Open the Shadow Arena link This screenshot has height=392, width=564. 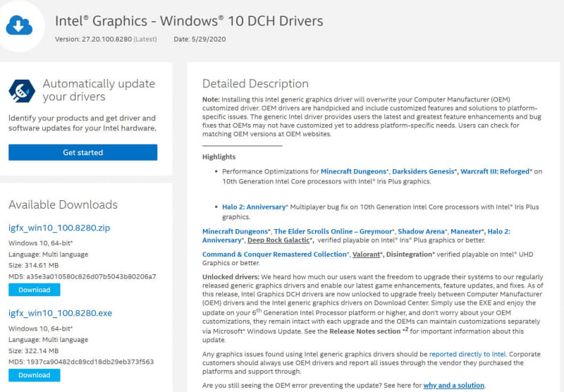[x=421, y=231]
